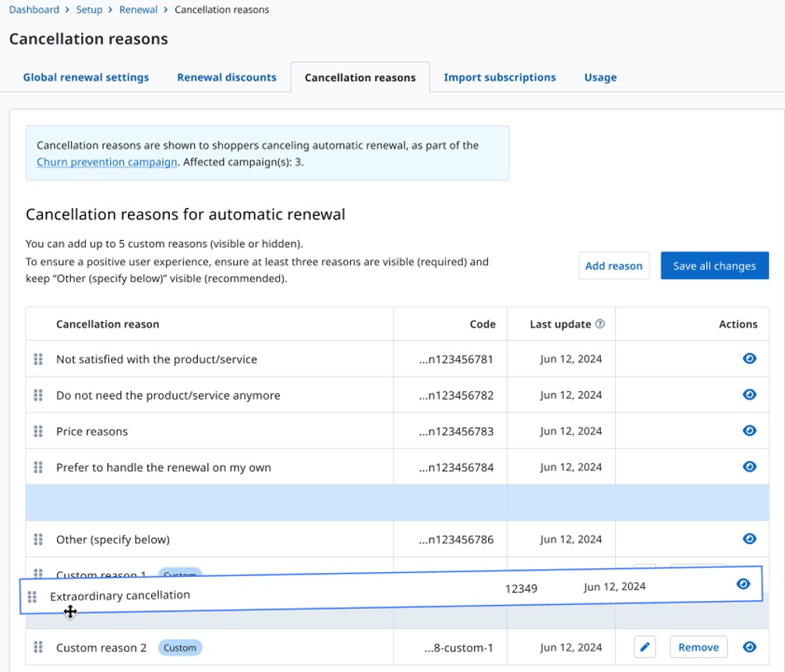Open the Global renewal settings tab
This screenshot has height=672, width=785.
86,77
